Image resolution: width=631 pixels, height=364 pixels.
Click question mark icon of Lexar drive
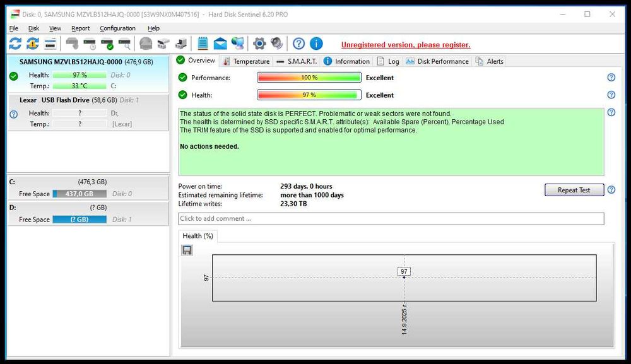click(14, 114)
